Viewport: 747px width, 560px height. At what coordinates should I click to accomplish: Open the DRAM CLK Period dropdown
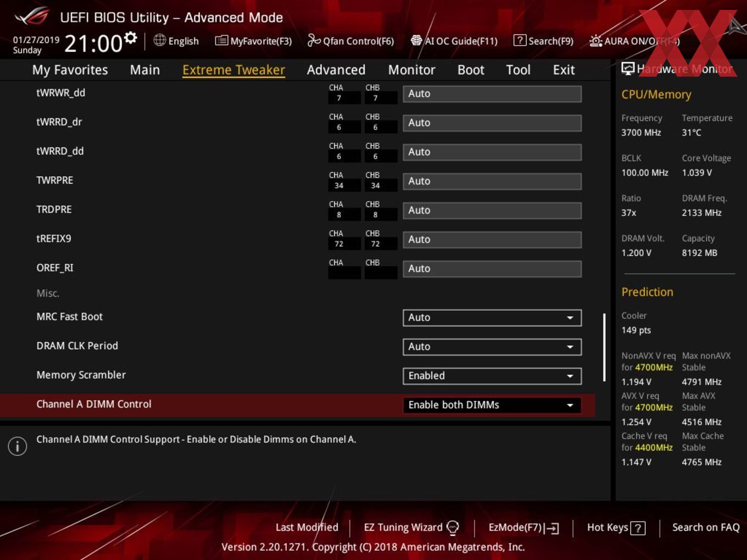coord(492,346)
